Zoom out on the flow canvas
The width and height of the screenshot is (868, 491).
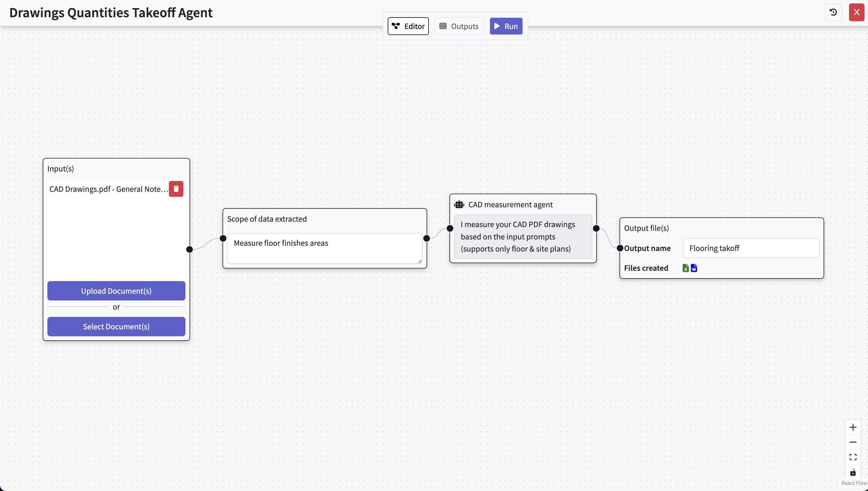tap(853, 442)
